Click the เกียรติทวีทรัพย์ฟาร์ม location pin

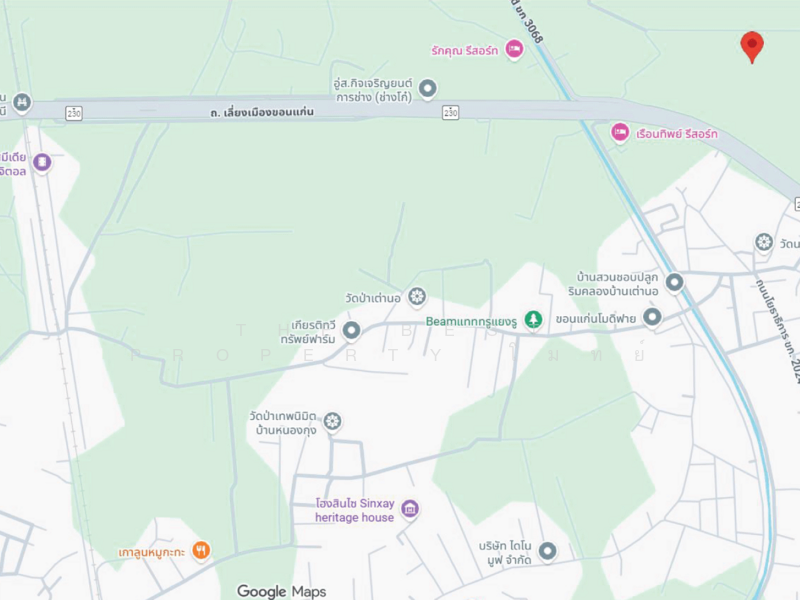point(351,331)
